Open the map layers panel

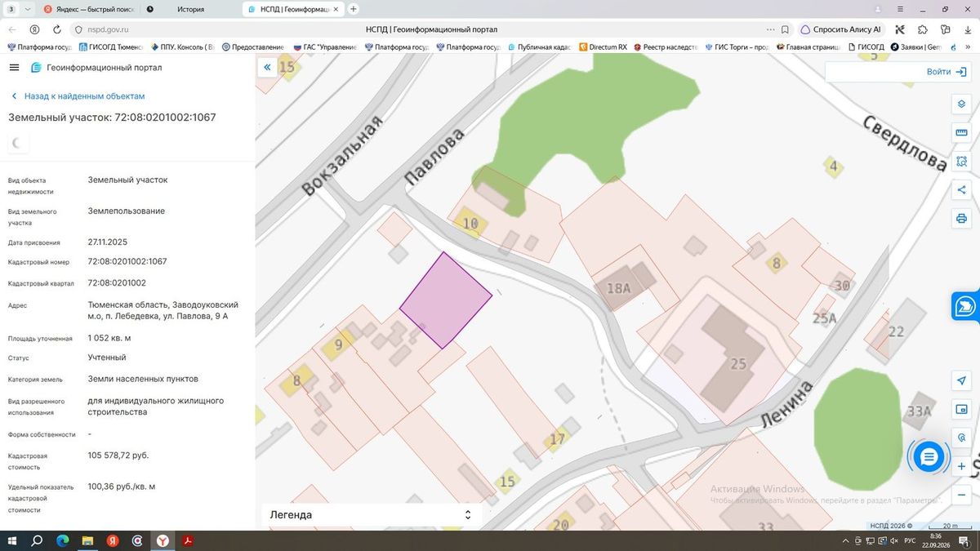[x=961, y=104]
